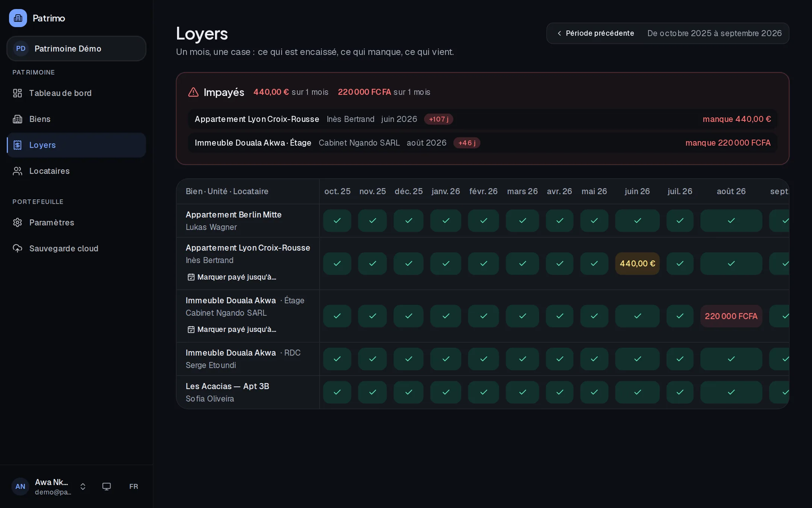
Task: Open the Immeuble Douala Akwa unpaid row
Action: pyautogui.click(x=482, y=143)
